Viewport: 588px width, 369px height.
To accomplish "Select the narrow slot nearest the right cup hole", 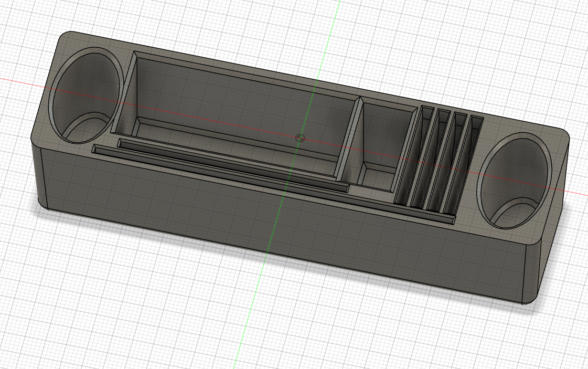I will [x=464, y=165].
